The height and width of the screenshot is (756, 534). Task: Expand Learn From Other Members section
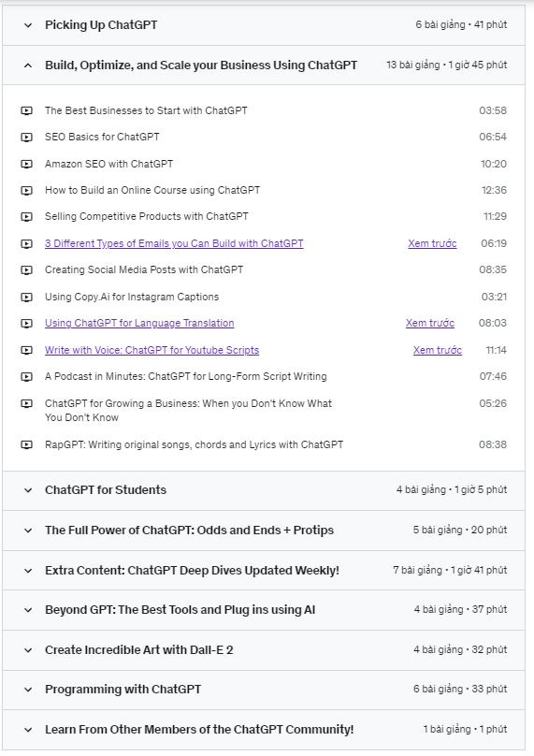tap(264, 730)
